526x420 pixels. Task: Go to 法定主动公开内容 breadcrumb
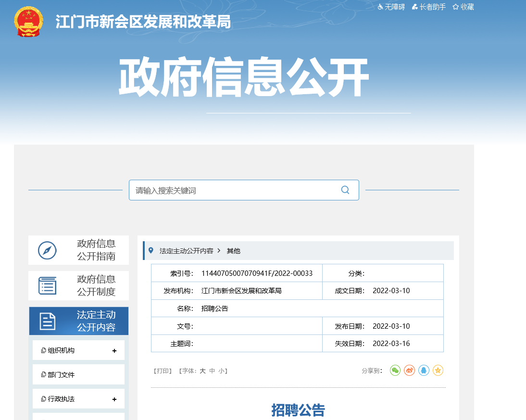coord(186,251)
